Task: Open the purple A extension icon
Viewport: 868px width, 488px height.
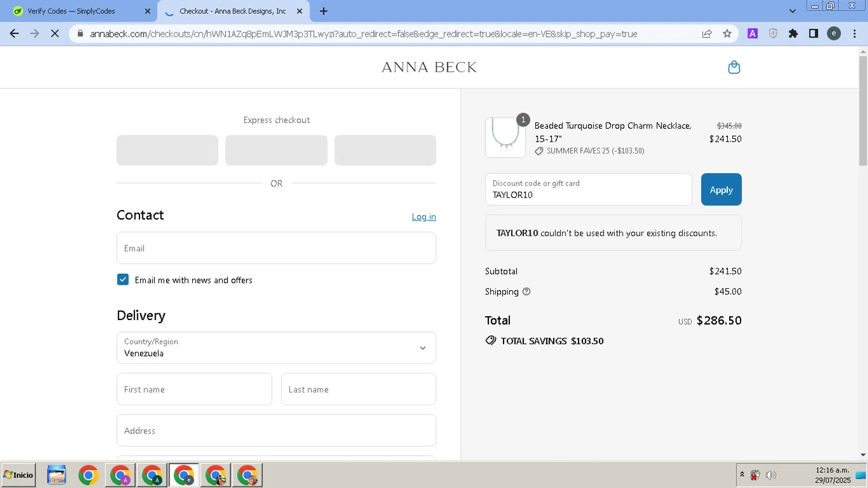Action: 752,34
